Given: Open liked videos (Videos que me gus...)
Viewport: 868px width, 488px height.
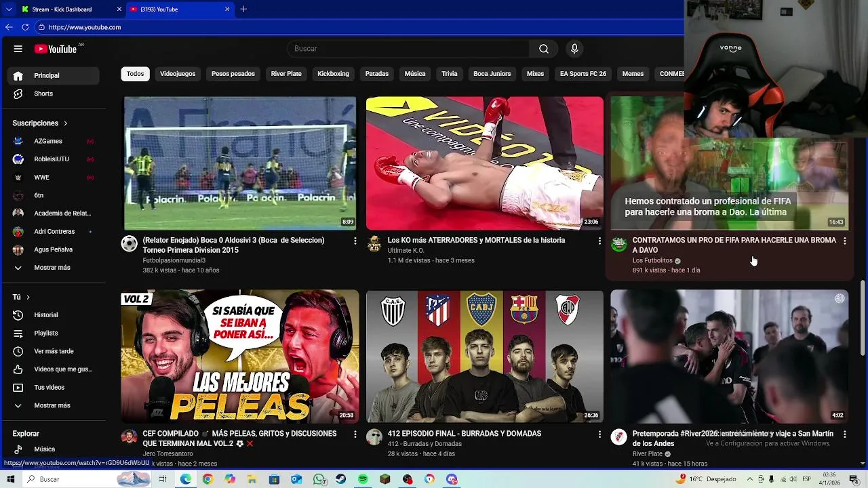Looking at the screenshot, I should pyautogui.click(x=53, y=369).
